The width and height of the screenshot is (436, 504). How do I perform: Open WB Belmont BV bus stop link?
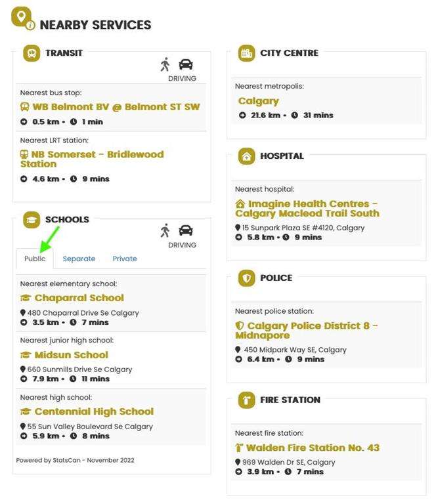tap(116, 107)
